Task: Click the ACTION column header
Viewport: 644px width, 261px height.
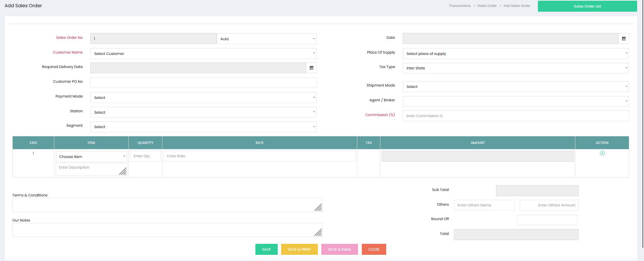Action: click(602, 143)
